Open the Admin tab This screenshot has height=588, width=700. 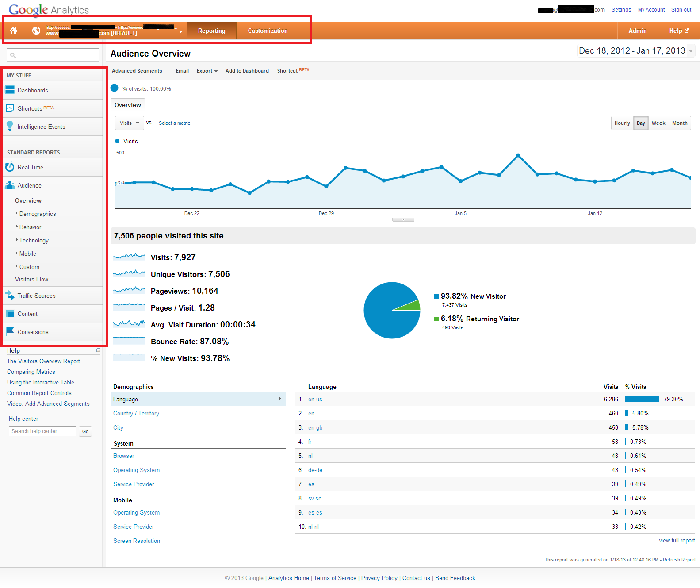click(x=638, y=31)
